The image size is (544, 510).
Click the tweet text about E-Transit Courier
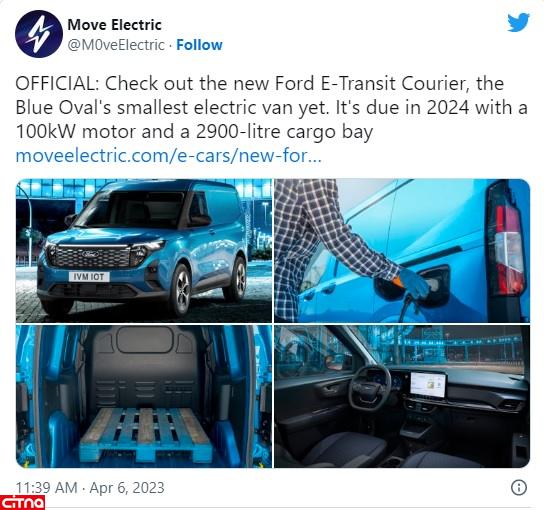pos(272,107)
